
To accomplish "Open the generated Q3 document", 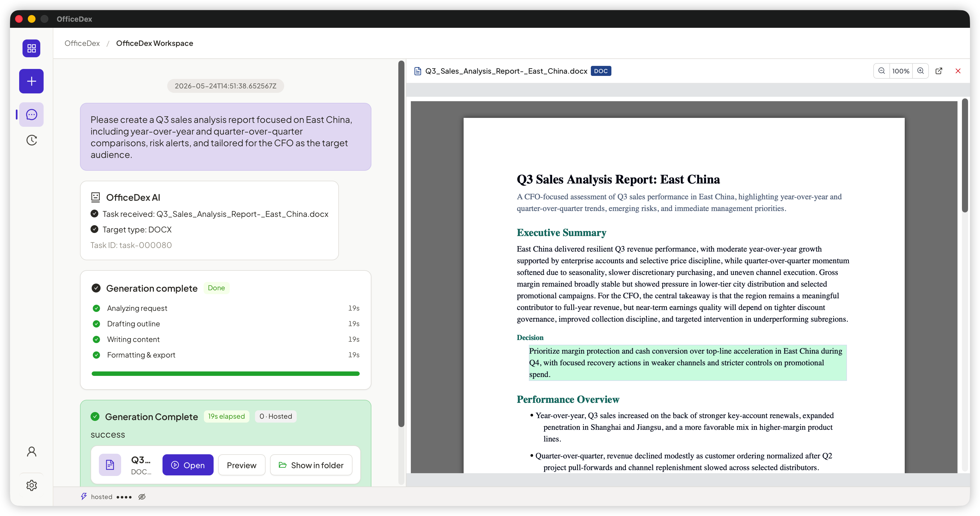I will point(188,465).
